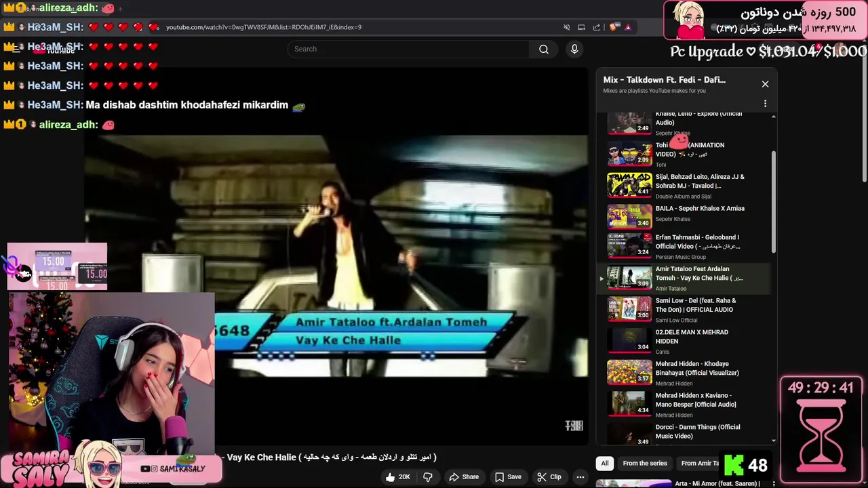Click the DELE MAN thumbnail with 3:04 duration
Image resolution: width=868 pixels, height=488 pixels.
coord(629,342)
